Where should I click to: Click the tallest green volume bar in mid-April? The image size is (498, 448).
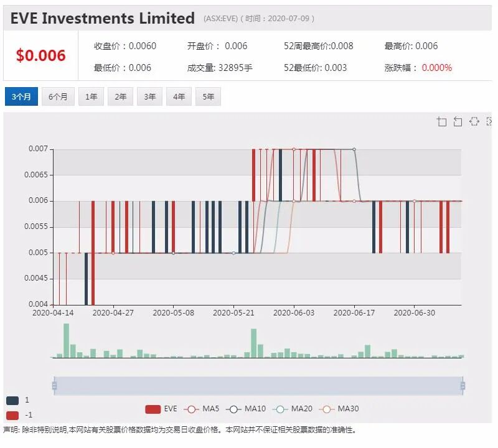pyautogui.click(x=66, y=340)
